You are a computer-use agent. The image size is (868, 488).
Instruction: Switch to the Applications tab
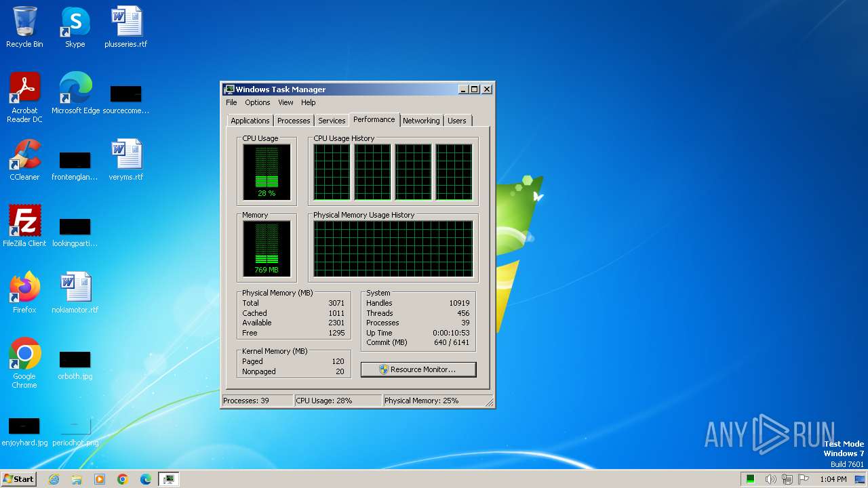(x=250, y=121)
